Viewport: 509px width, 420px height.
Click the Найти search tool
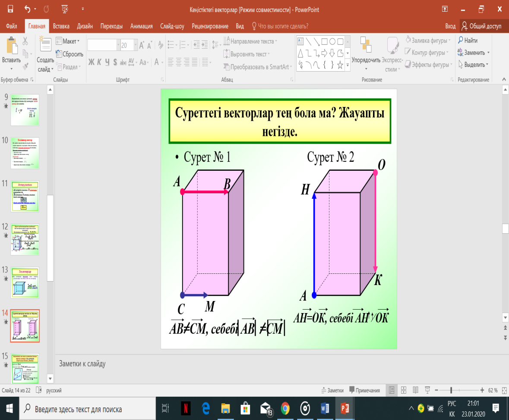(x=468, y=41)
